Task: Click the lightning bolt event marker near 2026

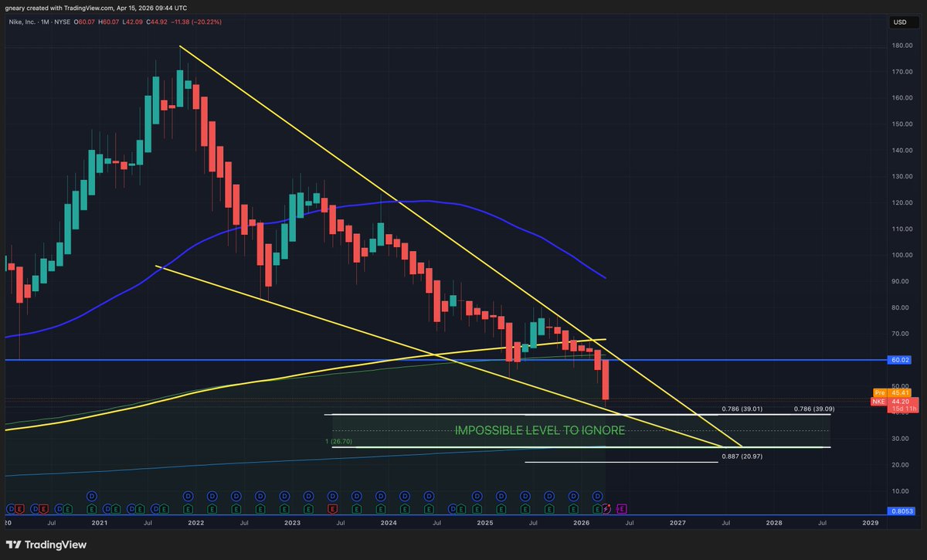Action: (608, 508)
